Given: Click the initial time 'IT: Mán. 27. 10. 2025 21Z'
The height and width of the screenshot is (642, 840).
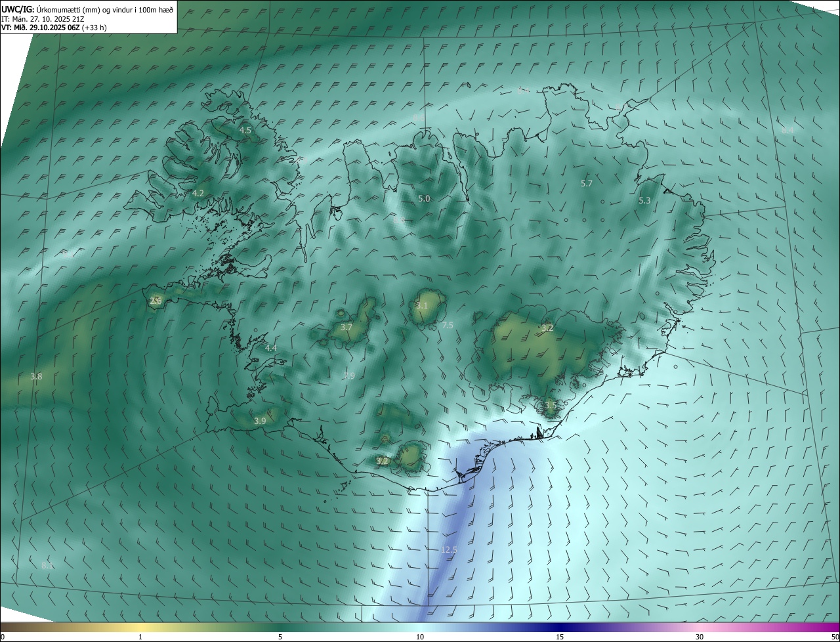Looking at the screenshot, I should (x=43, y=18).
